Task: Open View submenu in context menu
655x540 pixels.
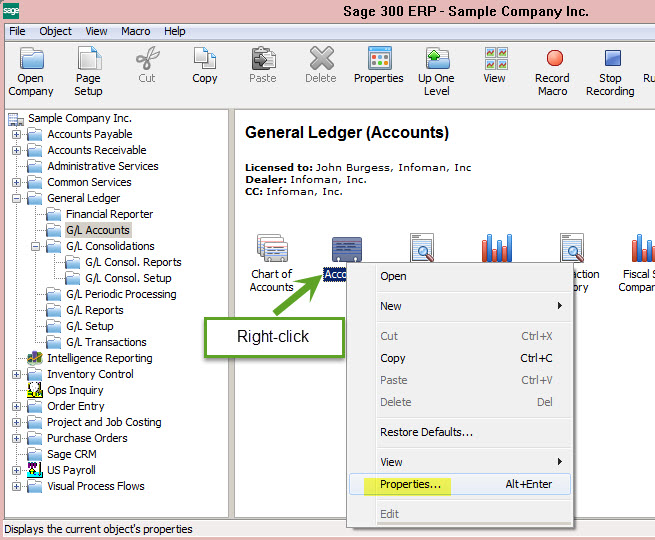Action: 460,462
